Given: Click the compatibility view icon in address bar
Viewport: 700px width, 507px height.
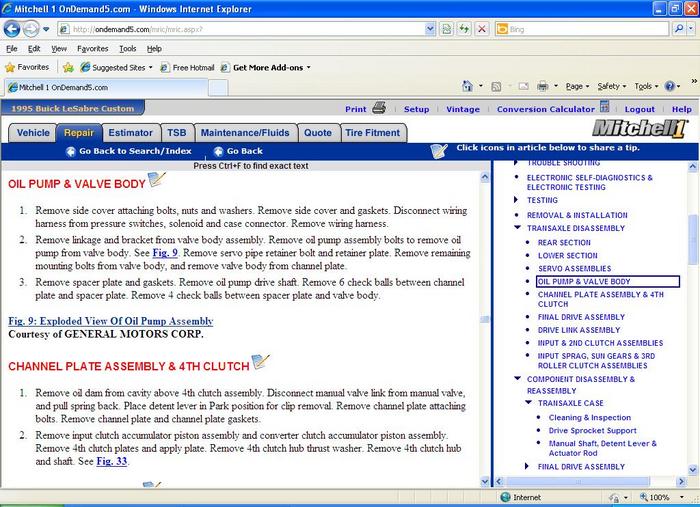Looking at the screenshot, I should point(446,29).
